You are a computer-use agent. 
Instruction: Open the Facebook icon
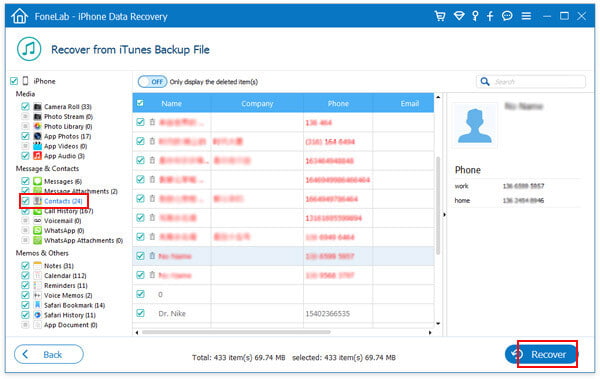point(490,16)
